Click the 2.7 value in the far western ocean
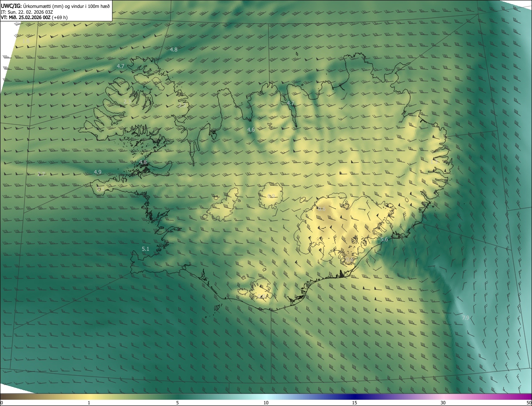 (x=41, y=174)
